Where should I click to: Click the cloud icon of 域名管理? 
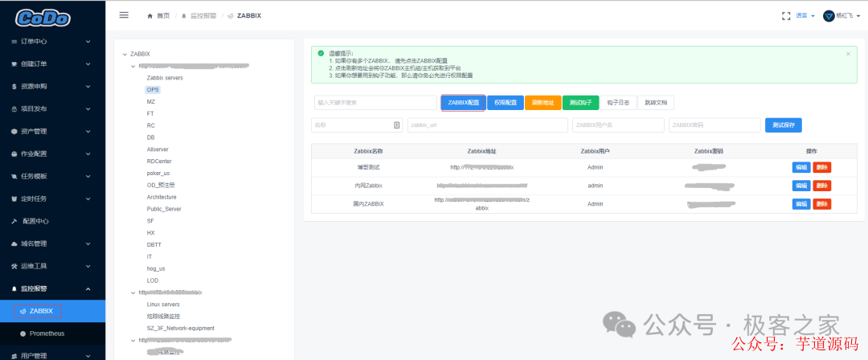(15, 243)
